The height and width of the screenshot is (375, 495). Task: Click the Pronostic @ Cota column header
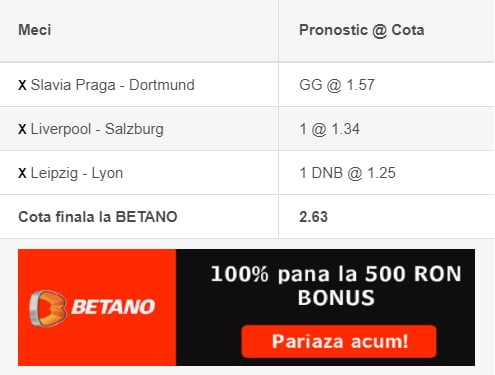(362, 30)
